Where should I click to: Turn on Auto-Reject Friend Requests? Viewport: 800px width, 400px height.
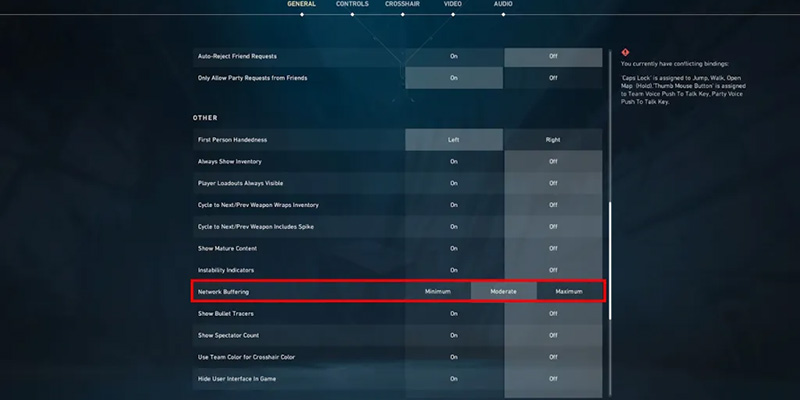point(454,57)
